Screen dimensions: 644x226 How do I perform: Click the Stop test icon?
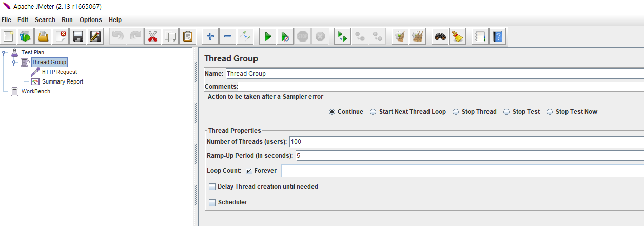pos(303,36)
